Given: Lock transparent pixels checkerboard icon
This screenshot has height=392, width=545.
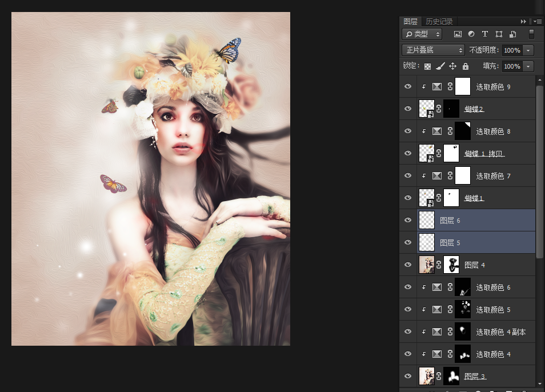Looking at the screenshot, I should point(427,66).
